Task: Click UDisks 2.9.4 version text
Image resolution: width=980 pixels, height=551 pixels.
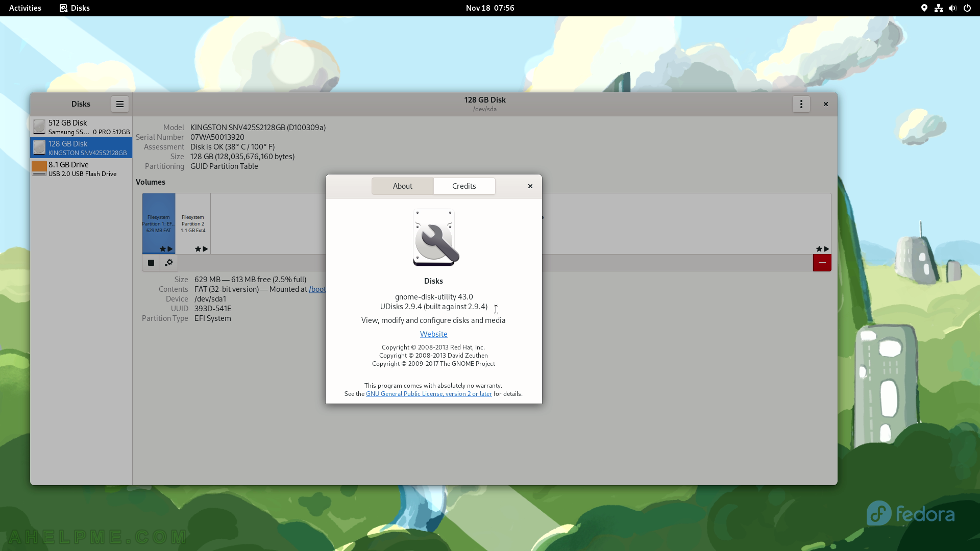Action: pos(434,307)
